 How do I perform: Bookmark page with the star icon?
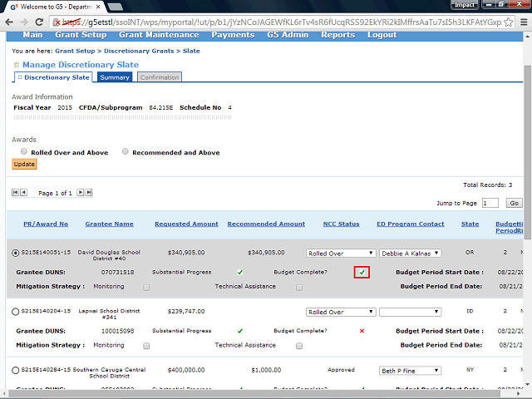[508, 22]
